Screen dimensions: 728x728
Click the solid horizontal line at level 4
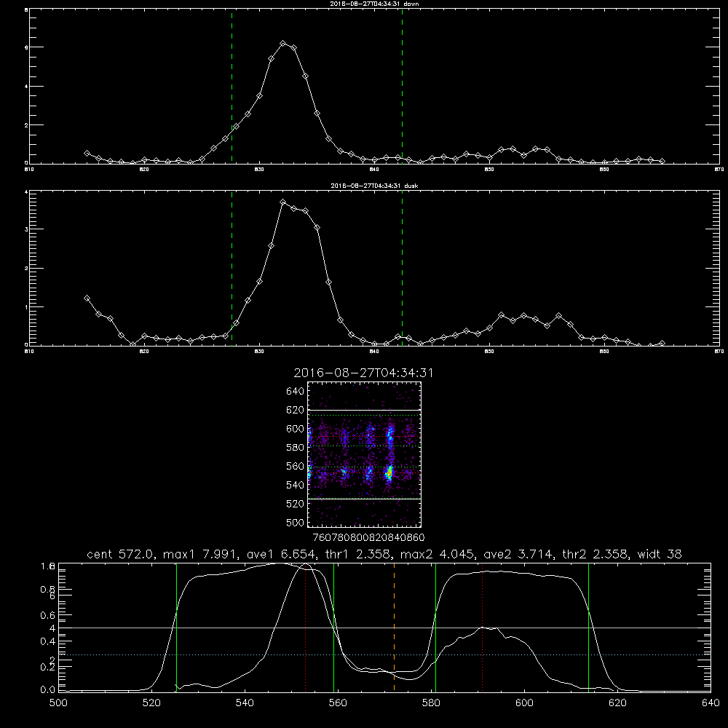pyautogui.click(x=384, y=628)
